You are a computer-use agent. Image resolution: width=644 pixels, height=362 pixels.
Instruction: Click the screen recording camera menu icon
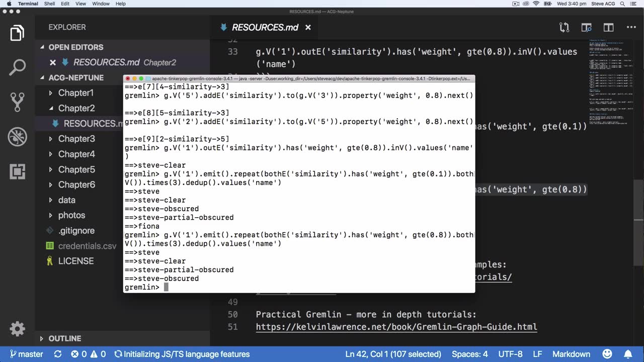click(x=516, y=4)
